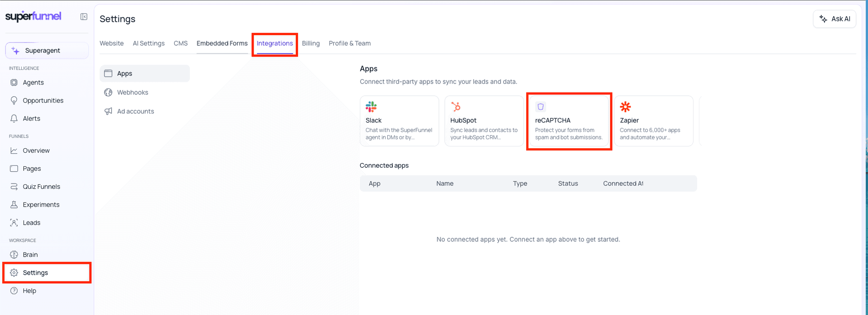Go to the Billing tab

pos(311,43)
